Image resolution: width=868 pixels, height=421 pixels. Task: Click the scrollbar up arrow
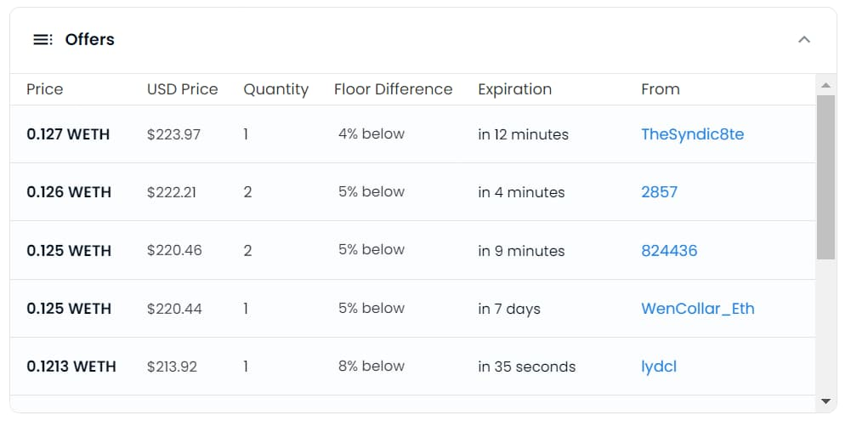pyautogui.click(x=825, y=85)
